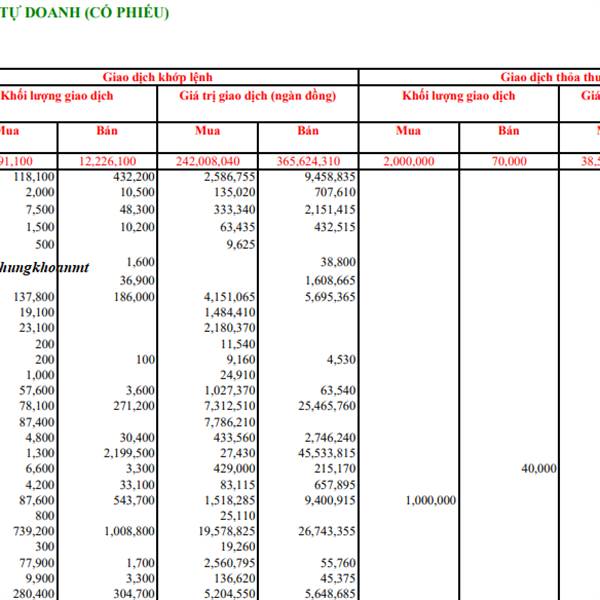Click the red total 2,000,000
This screenshot has width=600, height=600.
click(409, 161)
